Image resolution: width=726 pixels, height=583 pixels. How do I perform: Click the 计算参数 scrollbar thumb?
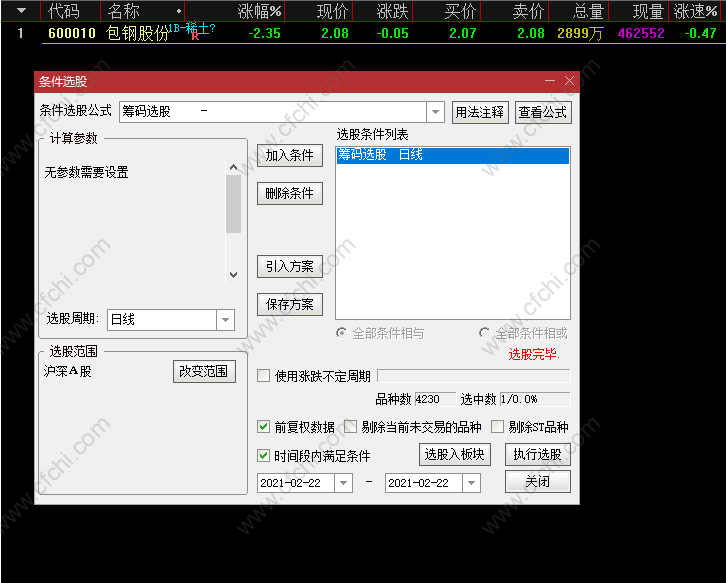click(x=233, y=204)
